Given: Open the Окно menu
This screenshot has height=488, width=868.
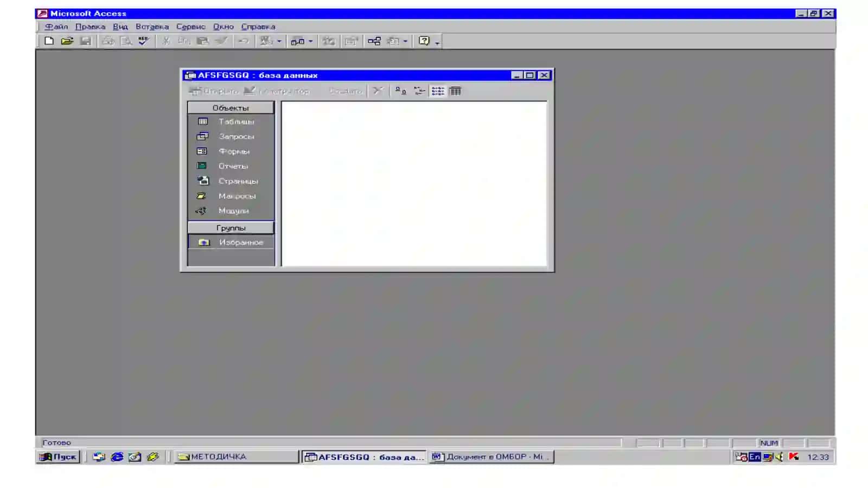Looking at the screenshot, I should point(224,27).
